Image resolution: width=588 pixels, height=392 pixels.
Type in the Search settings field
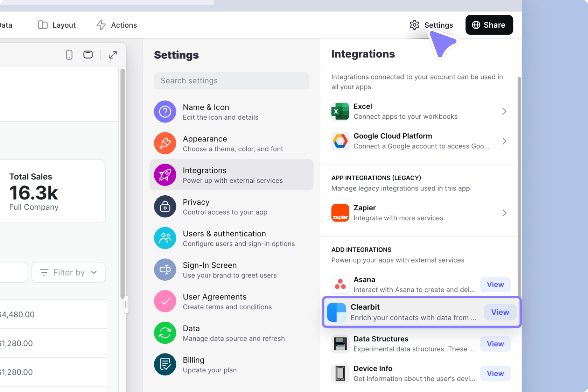pyautogui.click(x=231, y=80)
